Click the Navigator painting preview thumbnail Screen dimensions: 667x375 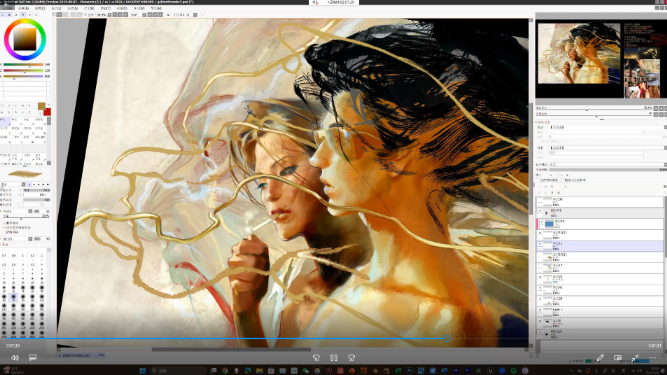click(x=579, y=53)
